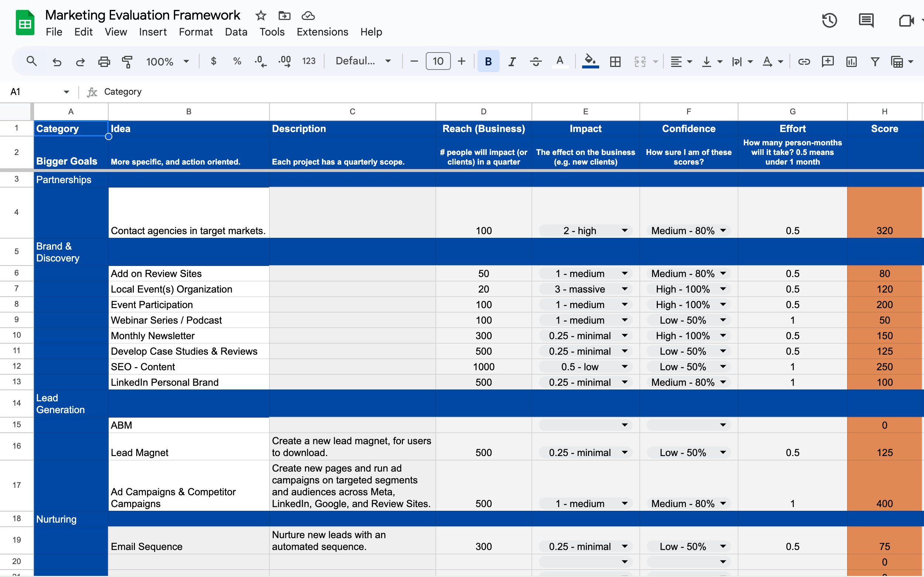Star the Marketing Evaluation Framework document

pos(261,16)
